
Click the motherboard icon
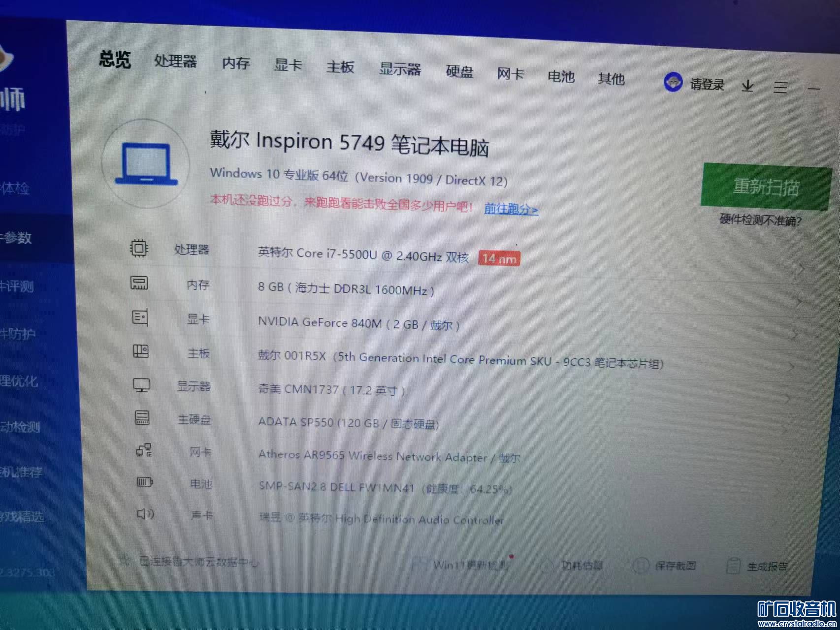141,351
